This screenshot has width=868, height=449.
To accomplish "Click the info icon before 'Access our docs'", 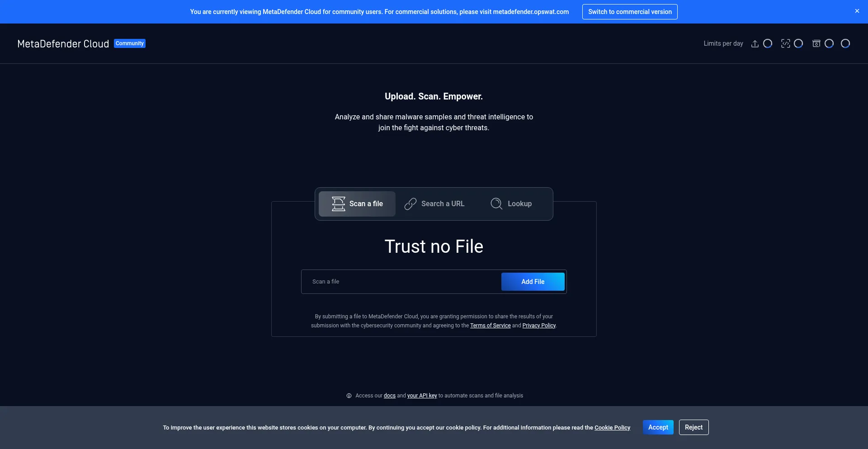I will [x=349, y=396].
